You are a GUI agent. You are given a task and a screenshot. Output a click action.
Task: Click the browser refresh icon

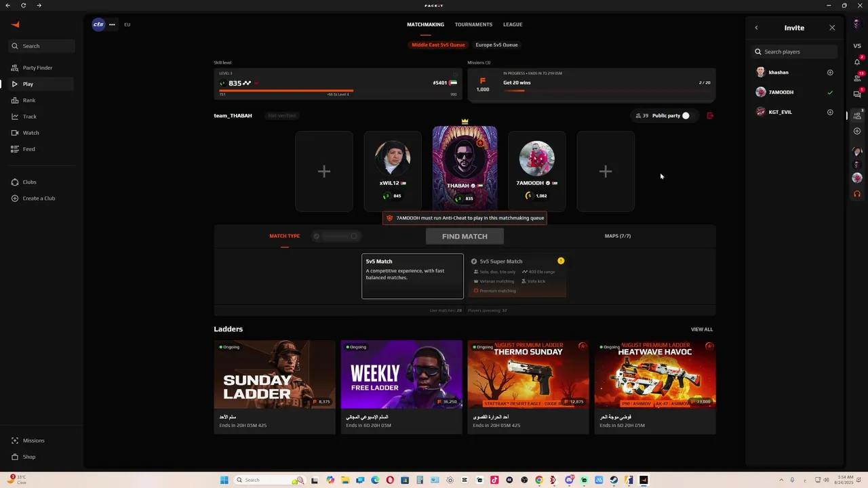24,5
